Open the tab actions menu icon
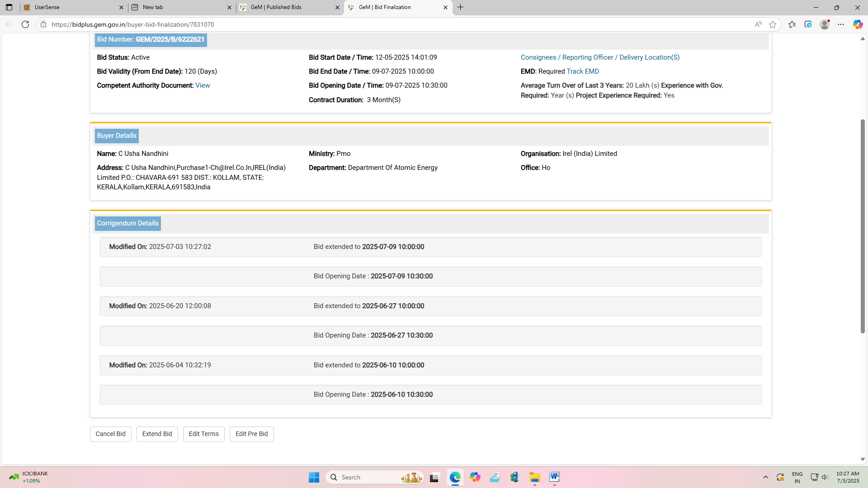This screenshot has height=488, width=868. coord(9,7)
